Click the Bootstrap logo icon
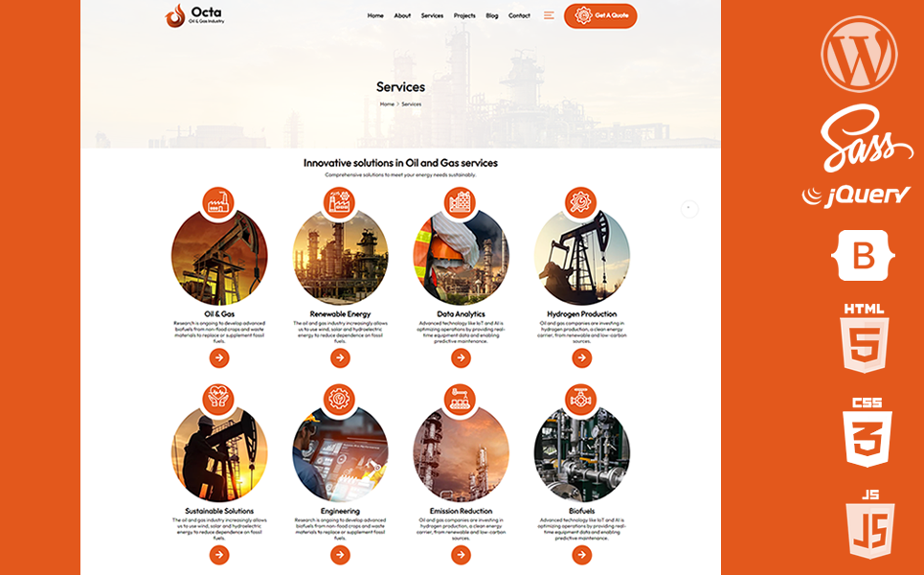924x575 pixels. (865, 255)
